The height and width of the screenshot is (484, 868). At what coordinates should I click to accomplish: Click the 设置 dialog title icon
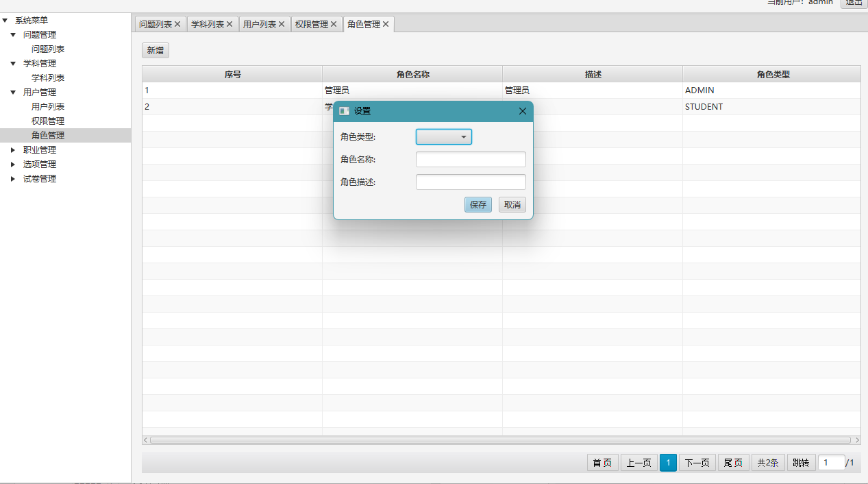(344, 111)
